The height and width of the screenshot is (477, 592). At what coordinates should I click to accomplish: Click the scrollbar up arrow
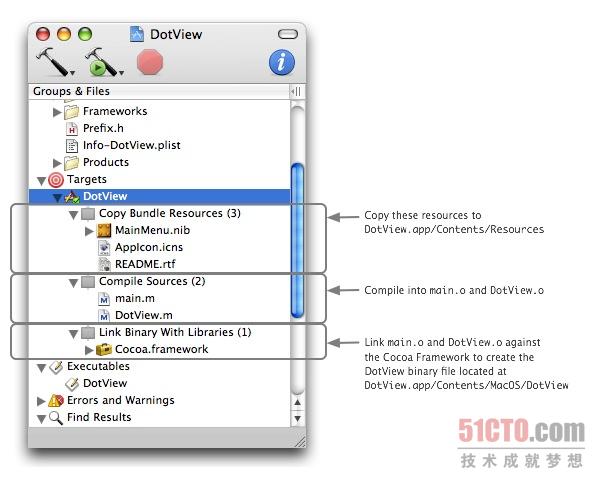(x=298, y=403)
